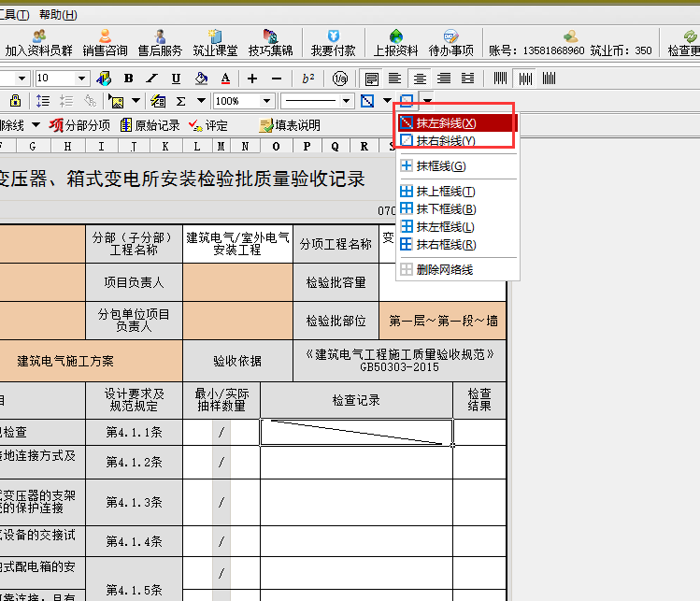
Task: Toggle italic text formatting
Action: coord(152,79)
